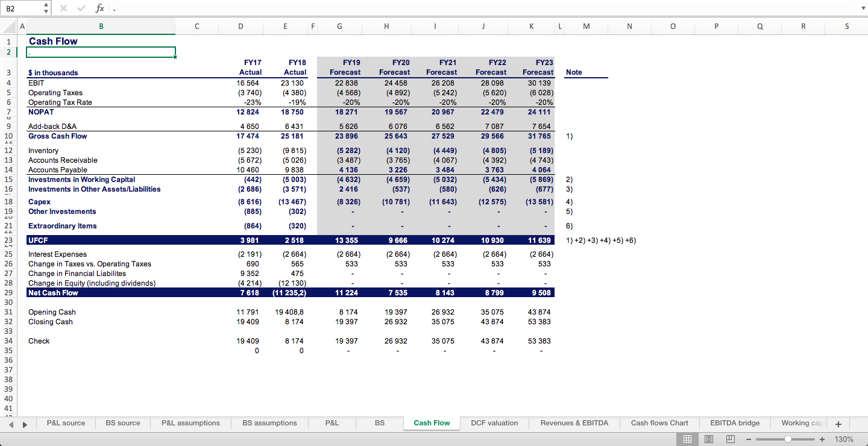Add a new worksheet with the plus icon
The image size is (868, 446).
[838, 424]
